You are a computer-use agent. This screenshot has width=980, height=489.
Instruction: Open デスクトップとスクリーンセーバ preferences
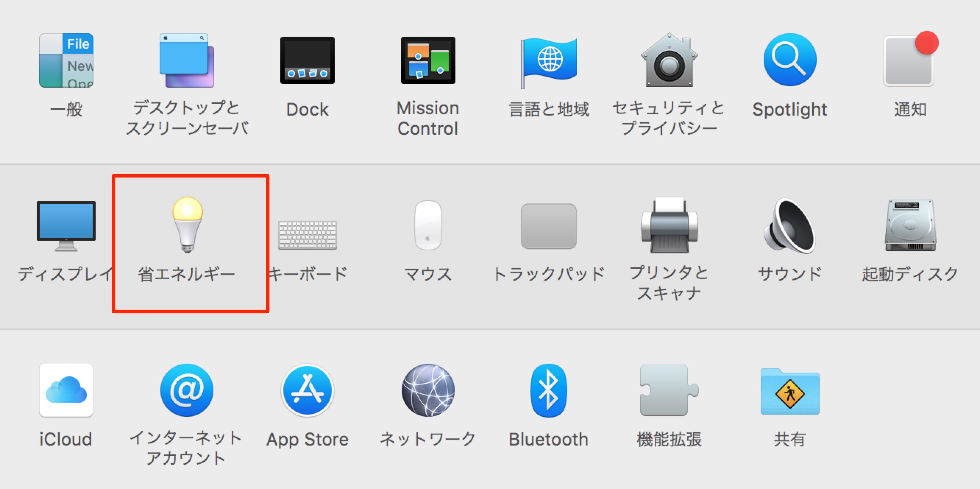pos(187,60)
